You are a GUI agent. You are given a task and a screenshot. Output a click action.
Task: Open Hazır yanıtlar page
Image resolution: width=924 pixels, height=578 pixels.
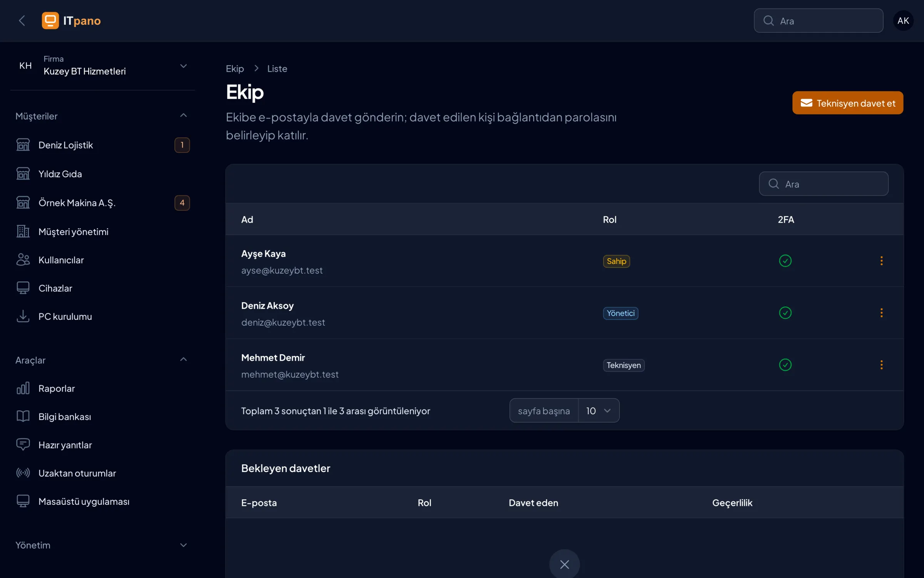[103, 445]
